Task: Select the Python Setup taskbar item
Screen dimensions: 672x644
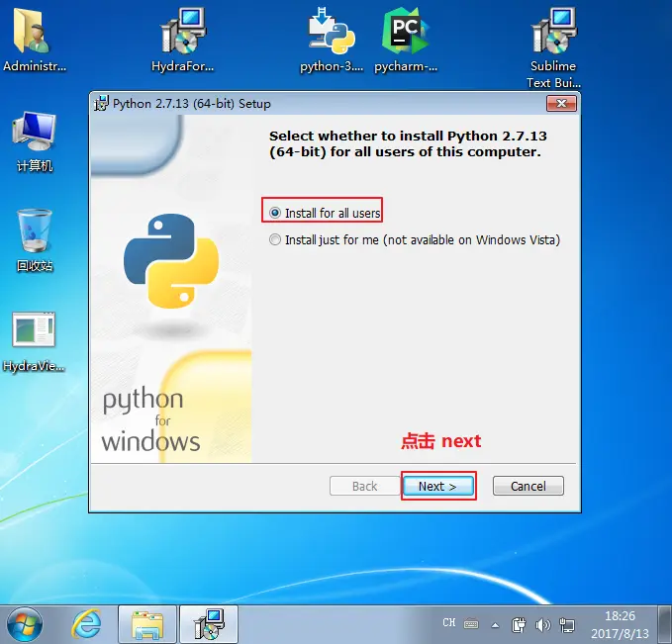Action: pos(209,624)
